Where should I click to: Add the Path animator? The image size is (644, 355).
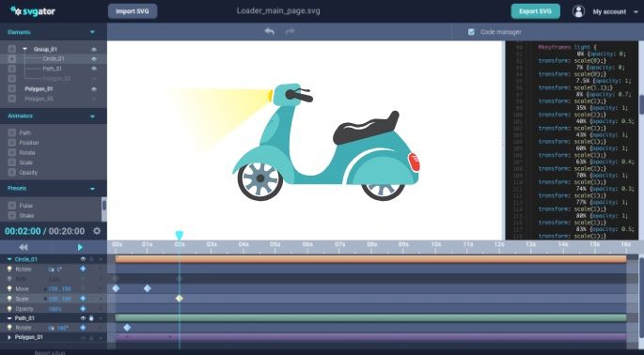[11, 132]
